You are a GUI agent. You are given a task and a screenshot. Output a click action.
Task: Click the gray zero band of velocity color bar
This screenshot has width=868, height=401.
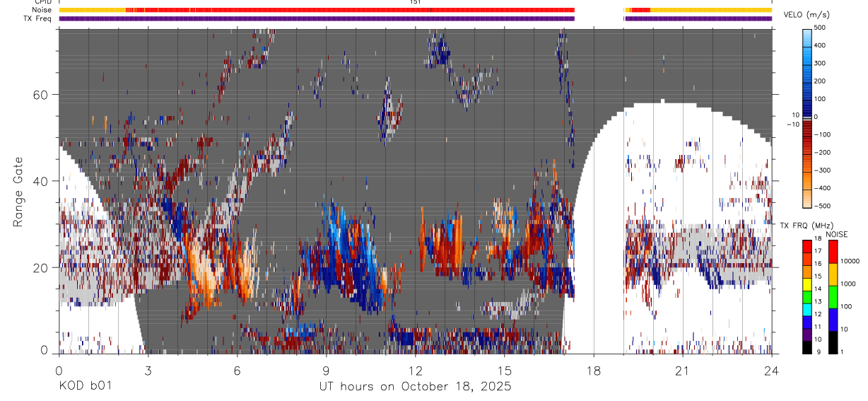coord(807,120)
